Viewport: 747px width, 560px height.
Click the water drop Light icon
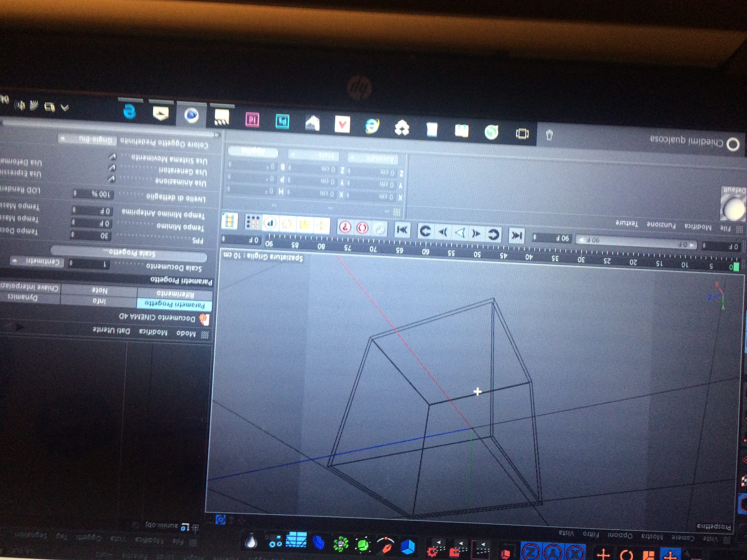pos(251,542)
